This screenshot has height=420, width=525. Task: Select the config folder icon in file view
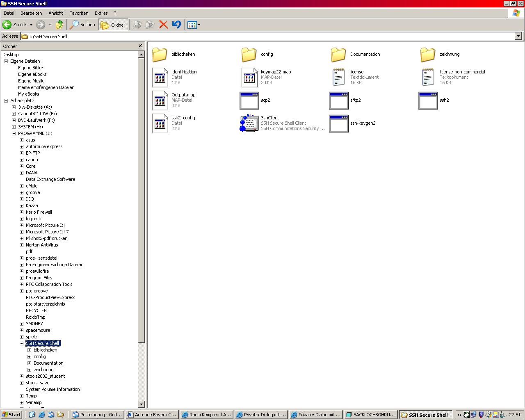tap(249, 54)
